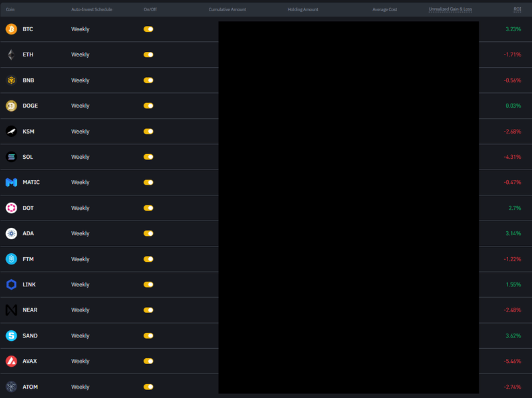532x398 pixels.
Task: Click the LINK ROI value 1.55%
Action: (x=513, y=284)
